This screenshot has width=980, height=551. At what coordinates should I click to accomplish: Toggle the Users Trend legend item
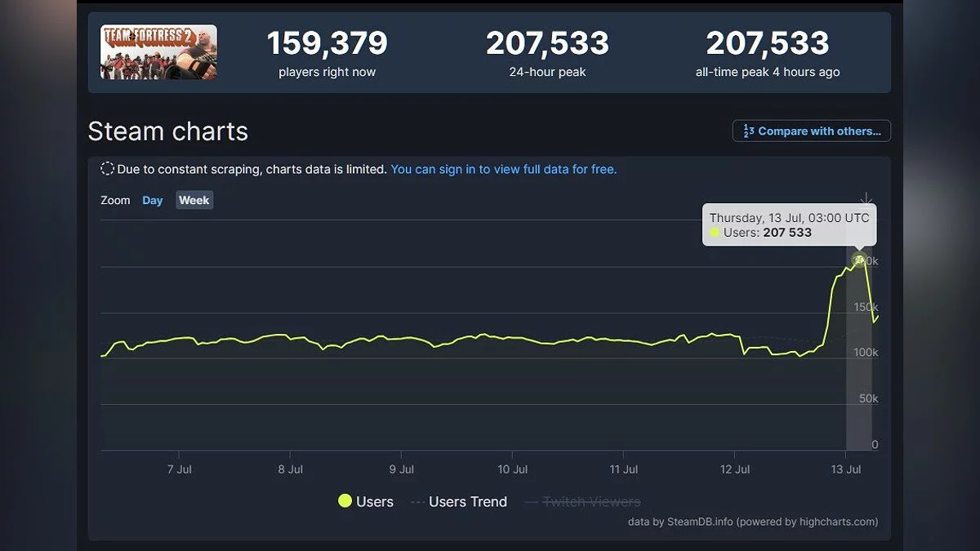coord(458,501)
